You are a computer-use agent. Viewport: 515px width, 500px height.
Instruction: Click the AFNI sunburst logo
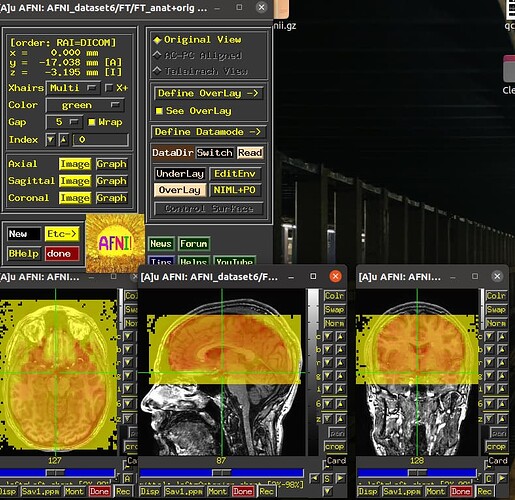click(115, 243)
